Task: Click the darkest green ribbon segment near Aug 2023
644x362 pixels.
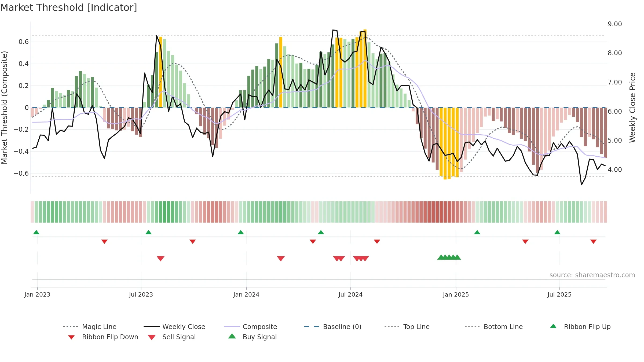Action: (x=164, y=212)
